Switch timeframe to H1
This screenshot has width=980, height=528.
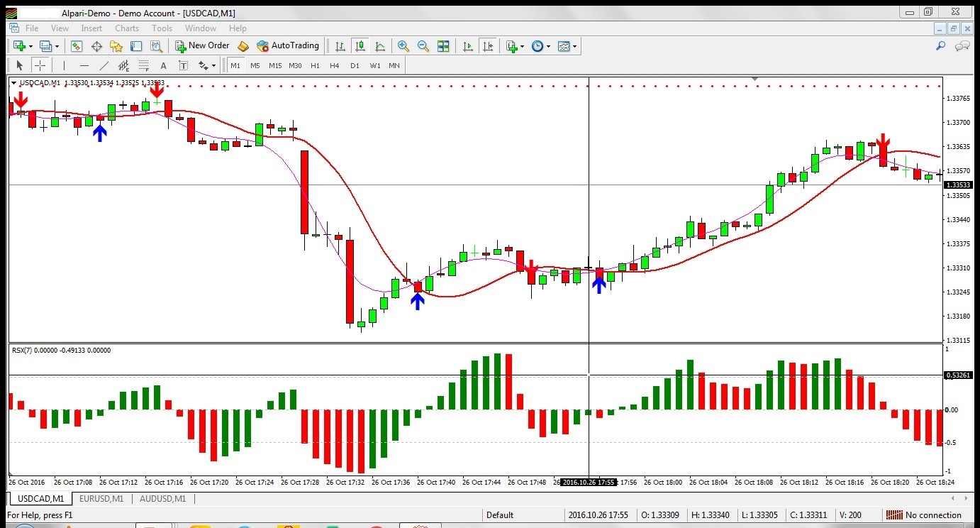(315, 65)
